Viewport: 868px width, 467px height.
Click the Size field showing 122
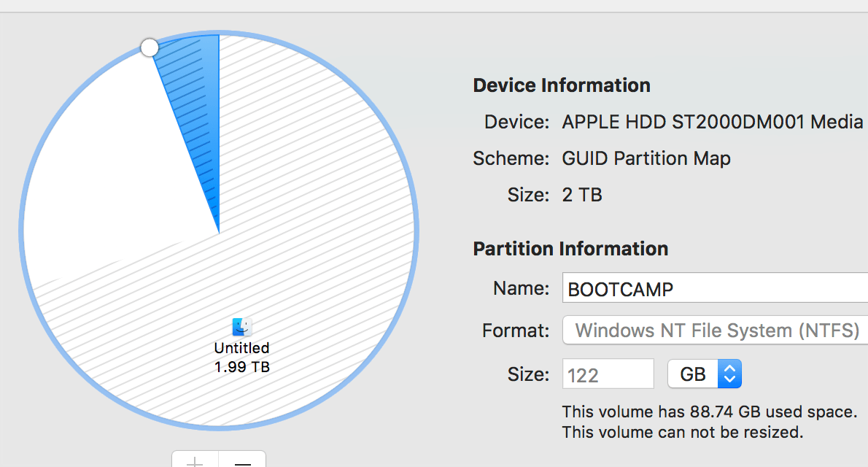click(x=608, y=374)
